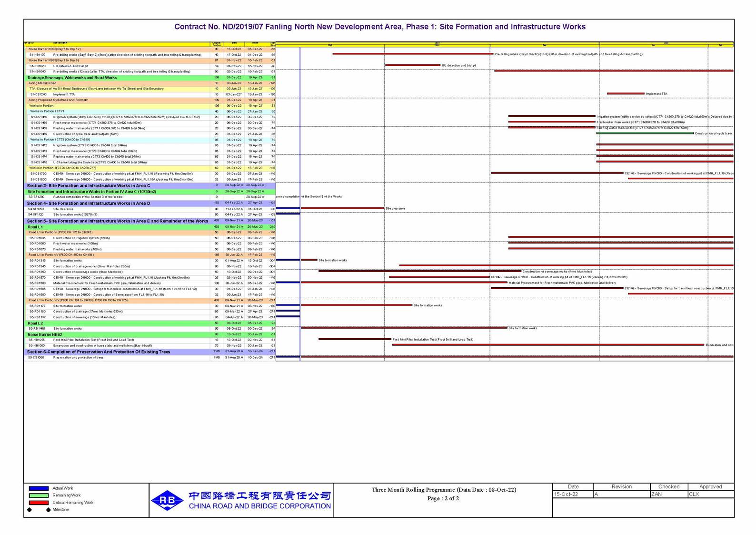Select the 'Along Ma Sik Road' group row

click(149, 83)
